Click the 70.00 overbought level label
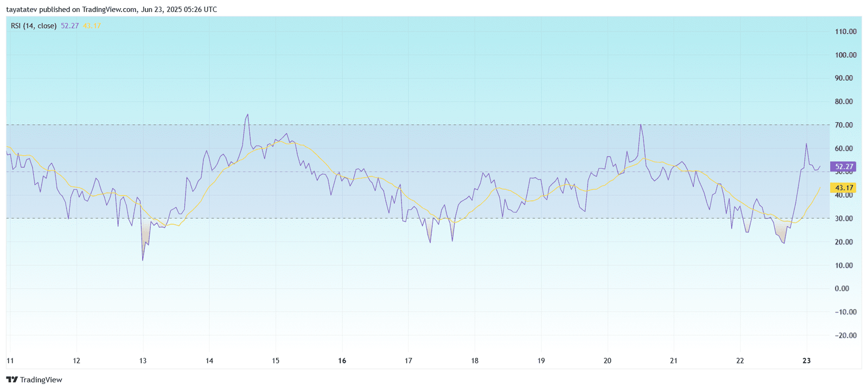This screenshot has height=390, width=868. [844, 125]
